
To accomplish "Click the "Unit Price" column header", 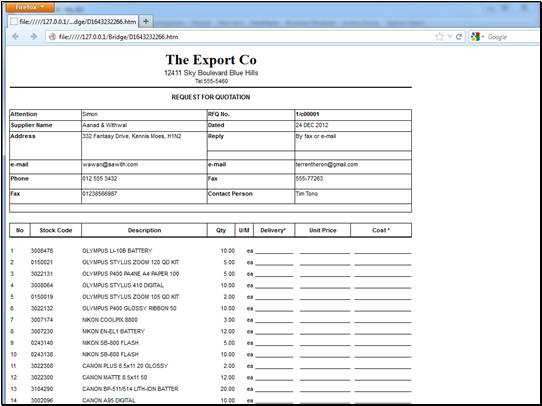I will click(323, 230).
